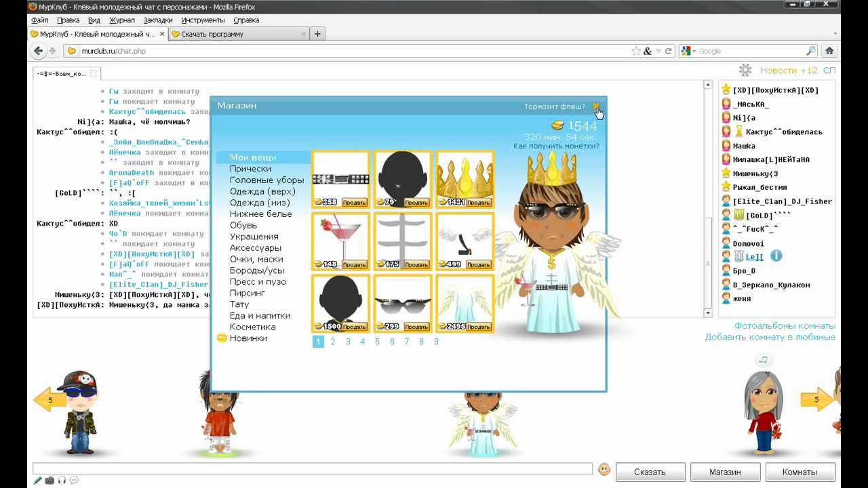The width and height of the screenshot is (868, 488).
Task: Click the Сказать send button
Action: click(650, 472)
